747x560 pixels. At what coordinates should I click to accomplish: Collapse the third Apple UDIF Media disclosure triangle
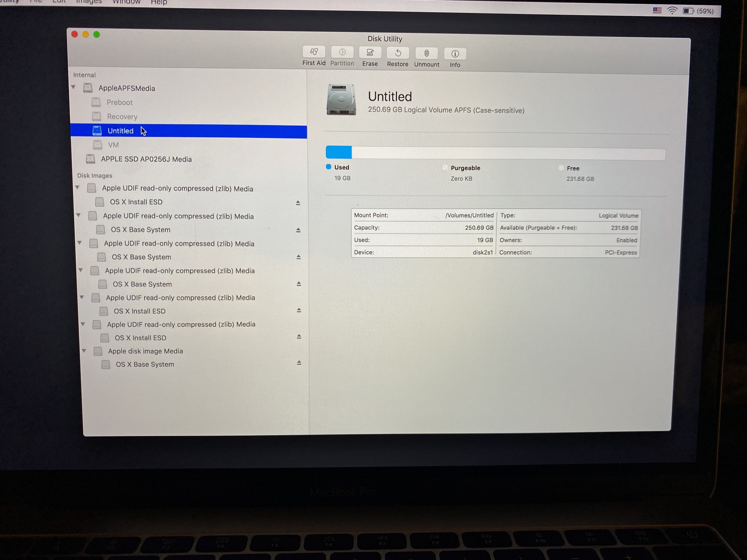coord(80,242)
